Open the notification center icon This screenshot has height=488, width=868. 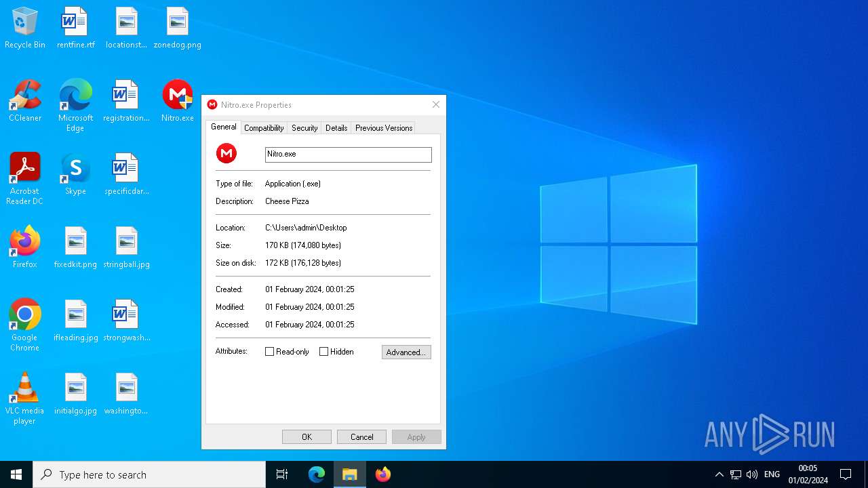[846, 474]
